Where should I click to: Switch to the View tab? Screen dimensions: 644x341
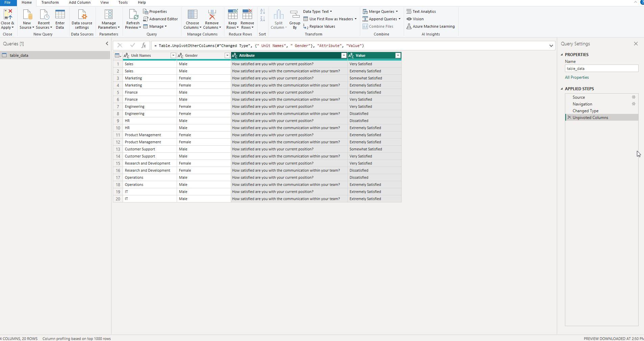(x=104, y=2)
